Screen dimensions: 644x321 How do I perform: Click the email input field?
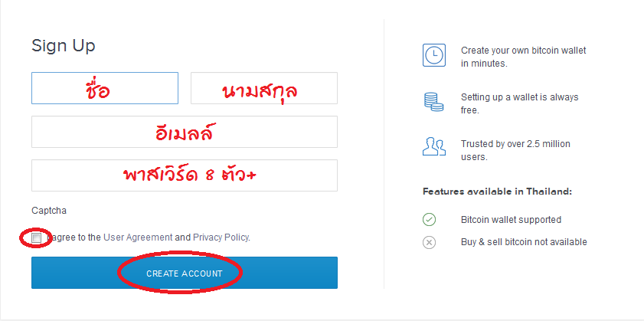point(185,132)
